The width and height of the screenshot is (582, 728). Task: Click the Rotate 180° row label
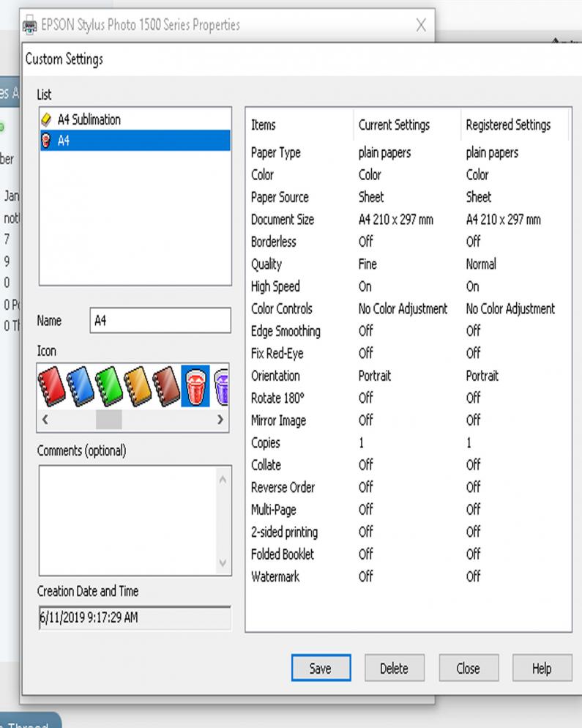click(x=277, y=398)
